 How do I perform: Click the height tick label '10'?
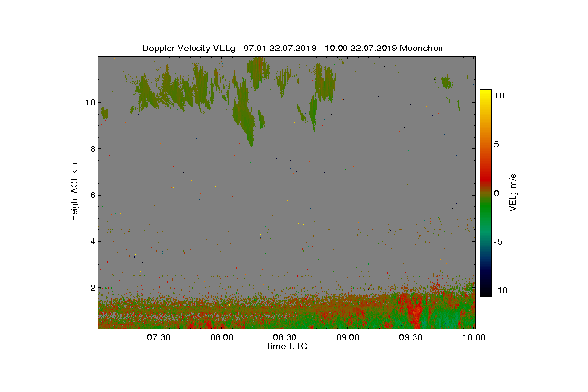click(x=89, y=102)
